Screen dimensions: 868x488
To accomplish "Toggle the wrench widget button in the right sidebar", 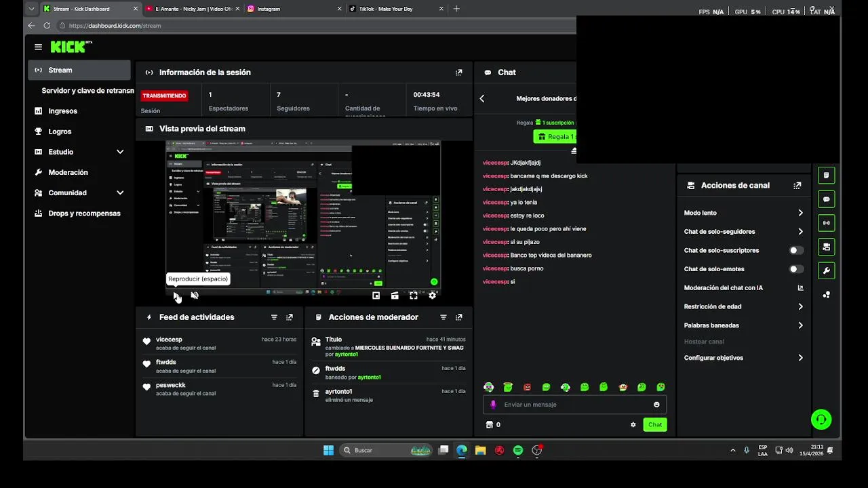I will [x=826, y=270].
